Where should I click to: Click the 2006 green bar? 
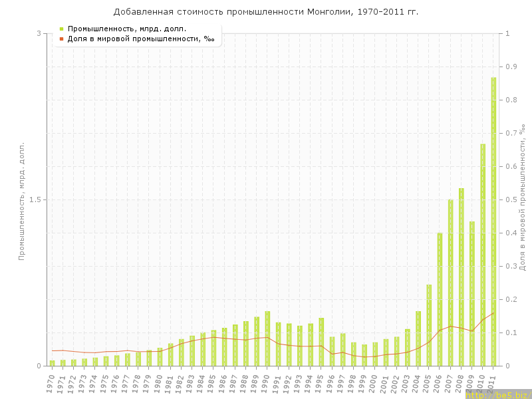(440, 299)
